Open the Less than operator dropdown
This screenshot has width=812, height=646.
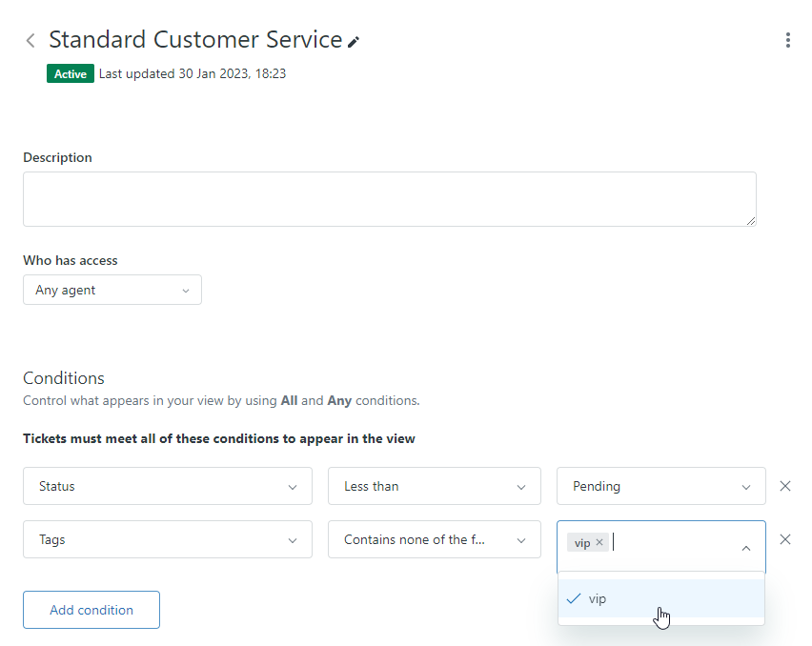[434, 486]
